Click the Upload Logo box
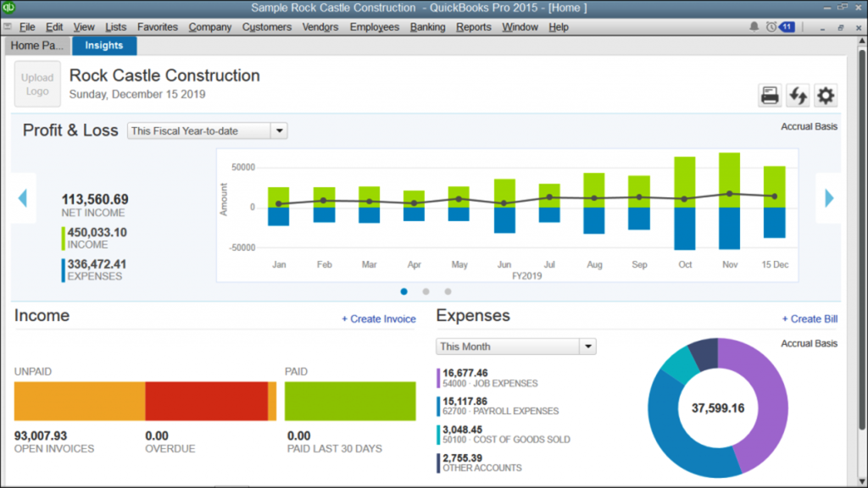The width and height of the screenshot is (868, 488). (37, 85)
